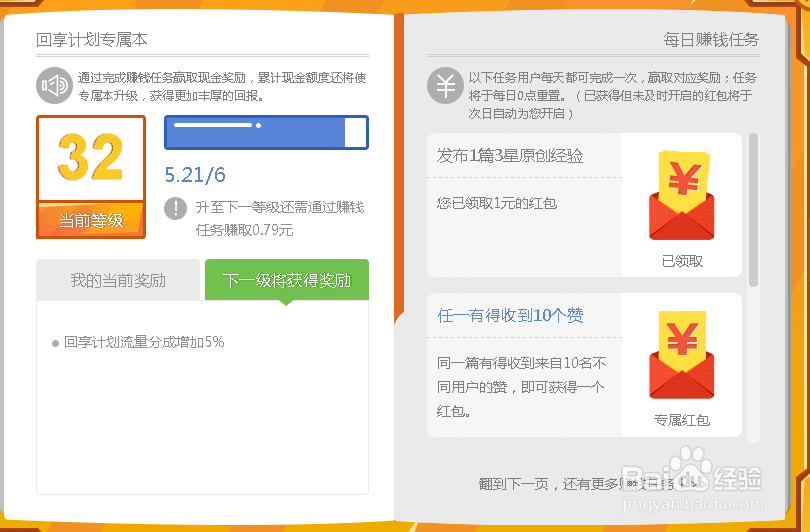Click the blue level progress bar
Screen dimensions: 810x532
coord(266,132)
